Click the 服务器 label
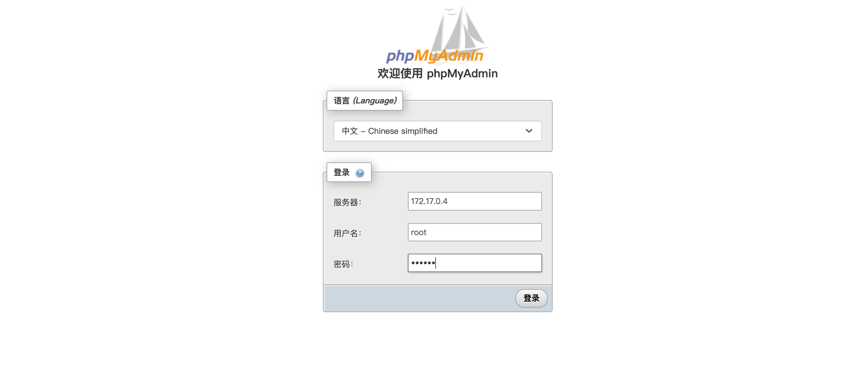Viewport: 868px width, 382px height. [347, 202]
